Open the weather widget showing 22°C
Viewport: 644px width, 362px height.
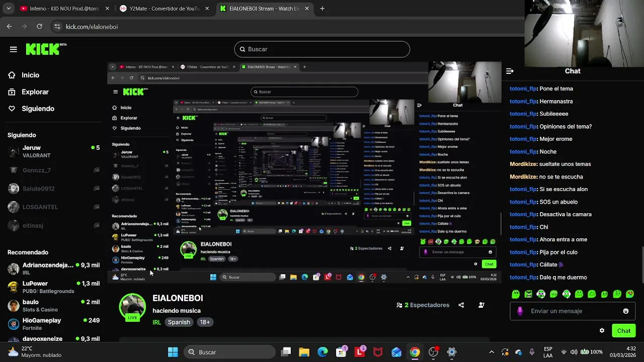(x=35, y=352)
